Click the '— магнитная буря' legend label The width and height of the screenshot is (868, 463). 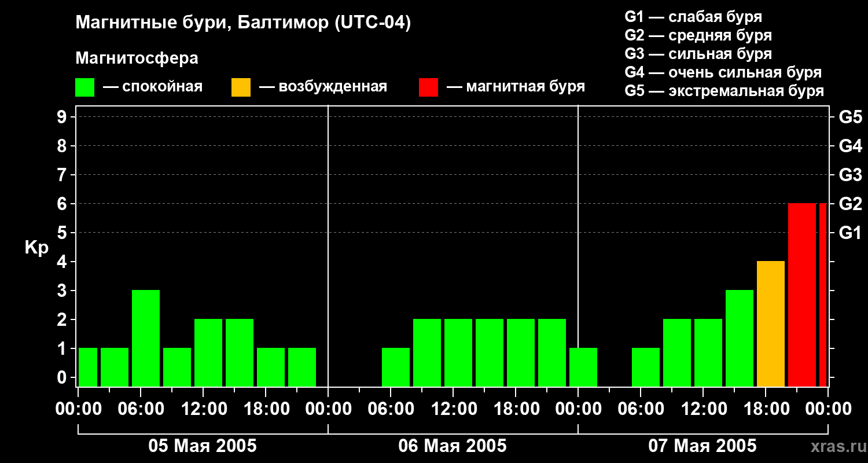point(516,87)
